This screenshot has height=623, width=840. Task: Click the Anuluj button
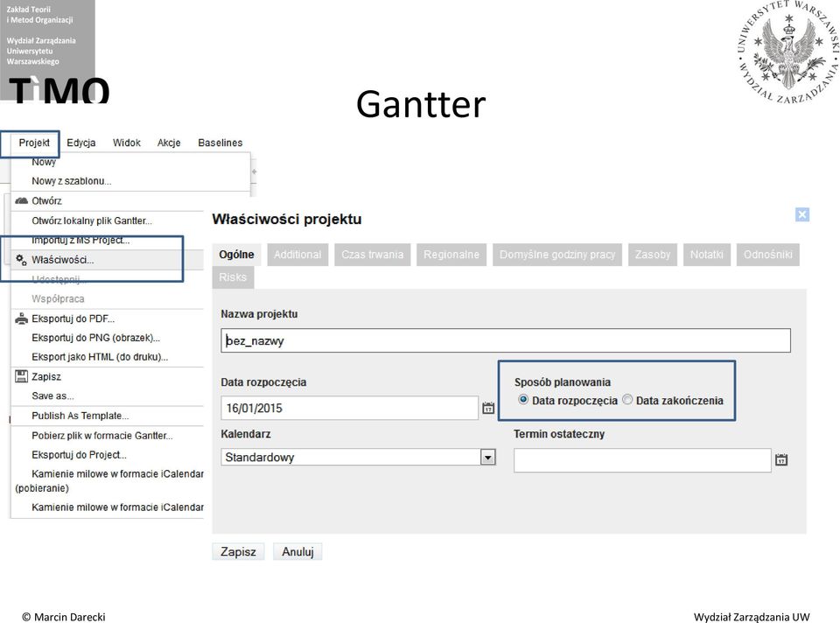[x=297, y=552]
